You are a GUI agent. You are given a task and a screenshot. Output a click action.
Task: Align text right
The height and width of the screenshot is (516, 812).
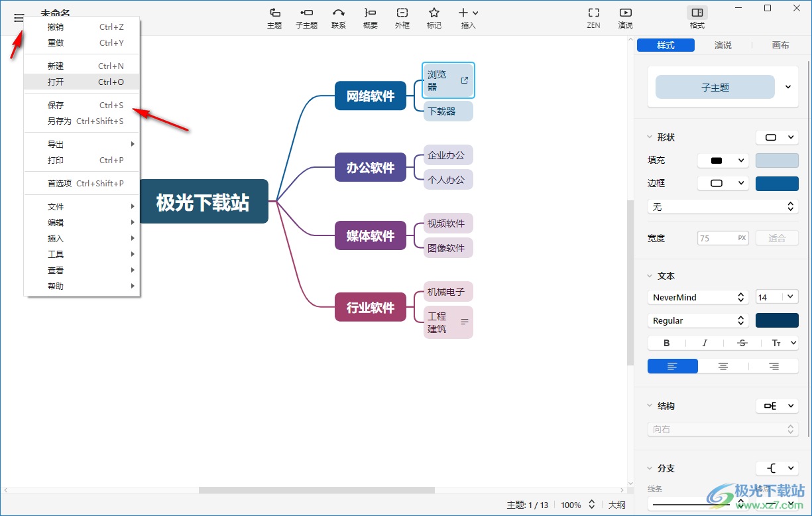[x=774, y=366]
